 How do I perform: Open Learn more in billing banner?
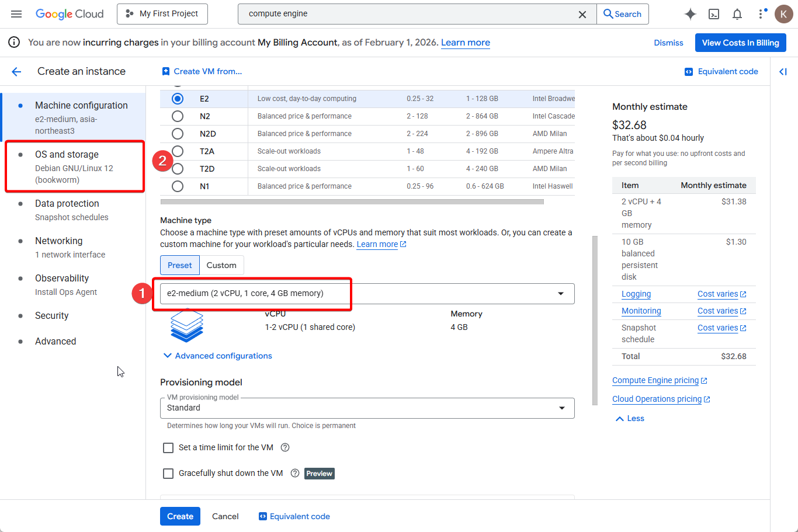click(x=466, y=43)
